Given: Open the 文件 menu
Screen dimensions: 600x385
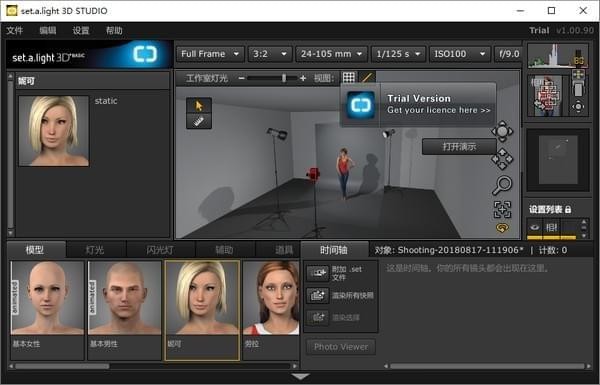Looking at the screenshot, I should [x=15, y=30].
